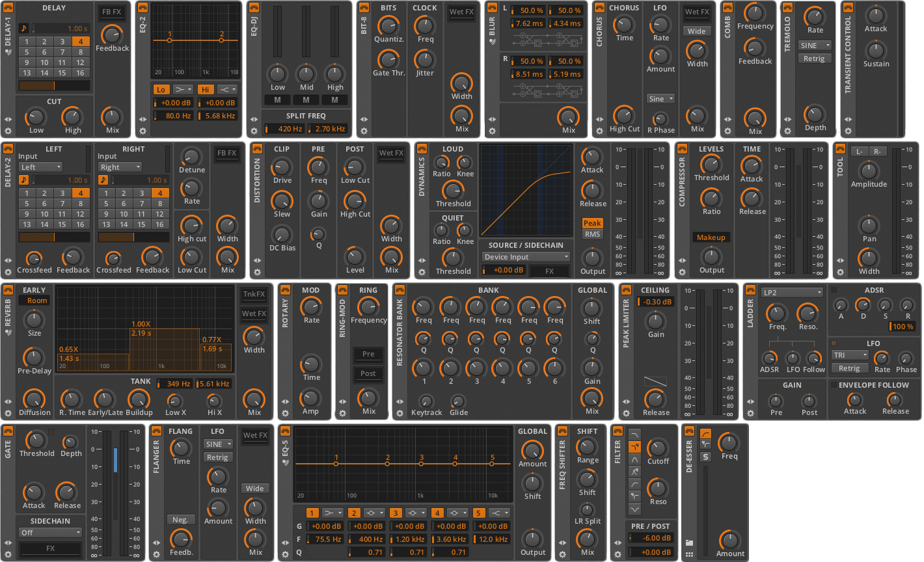Open the COMPRESSOR device settings gear
Screen dimensions: 924x562
(x=682, y=272)
